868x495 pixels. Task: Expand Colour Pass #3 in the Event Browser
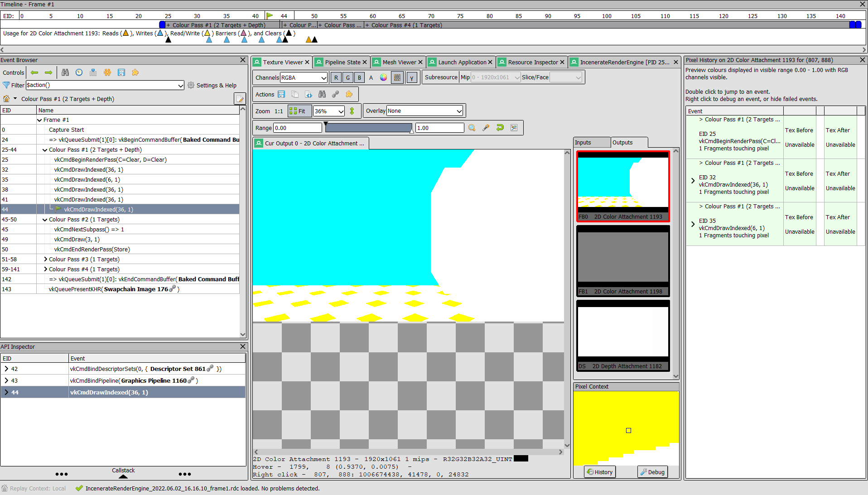coord(45,259)
